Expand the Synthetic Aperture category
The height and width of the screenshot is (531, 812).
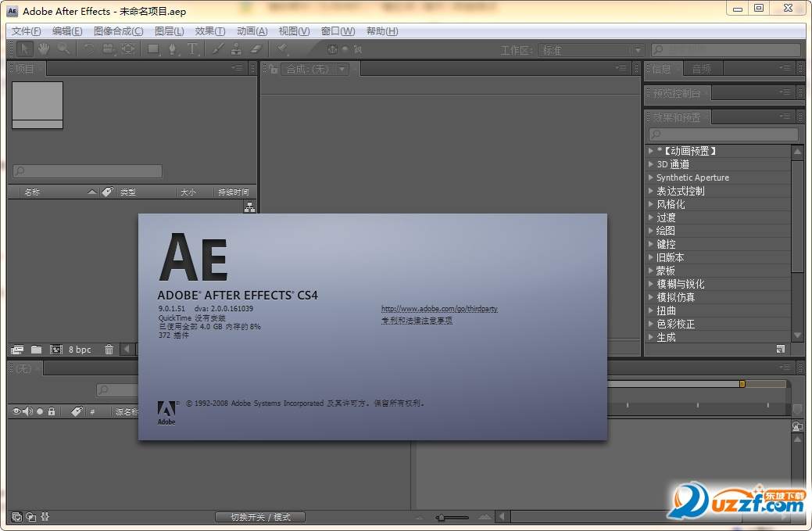click(651, 178)
